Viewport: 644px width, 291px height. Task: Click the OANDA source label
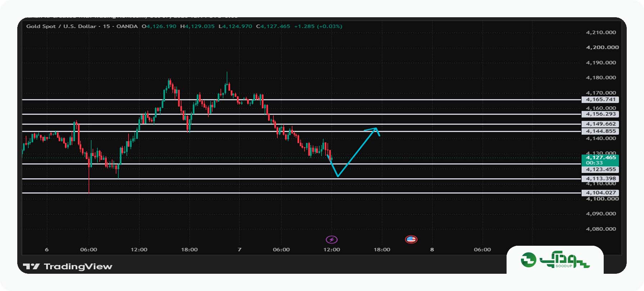click(x=127, y=26)
